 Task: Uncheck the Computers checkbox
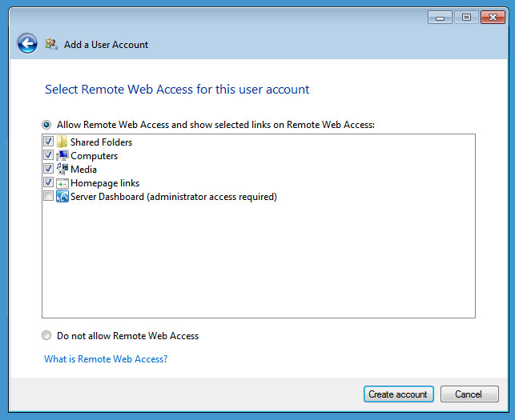click(x=49, y=156)
